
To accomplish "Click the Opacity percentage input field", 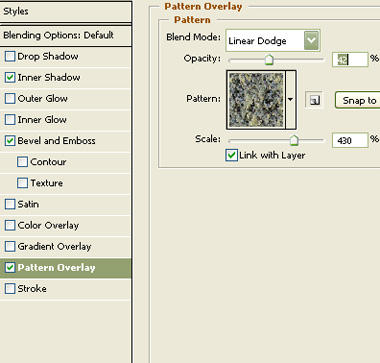I will click(x=350, y=60).
